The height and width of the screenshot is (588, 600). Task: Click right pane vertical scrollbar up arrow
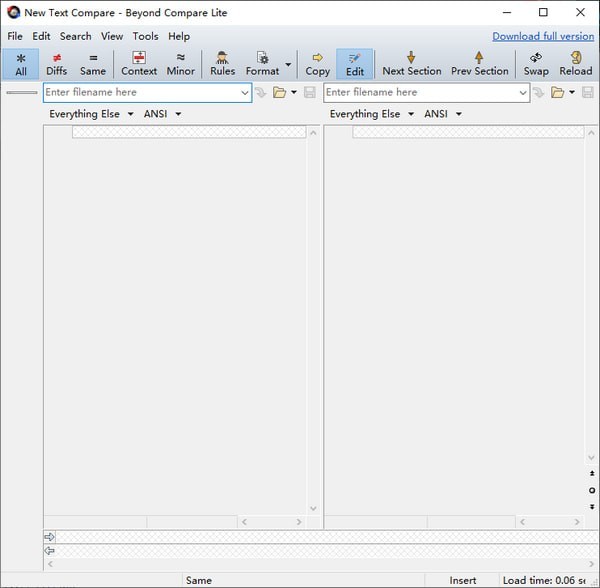592,133
